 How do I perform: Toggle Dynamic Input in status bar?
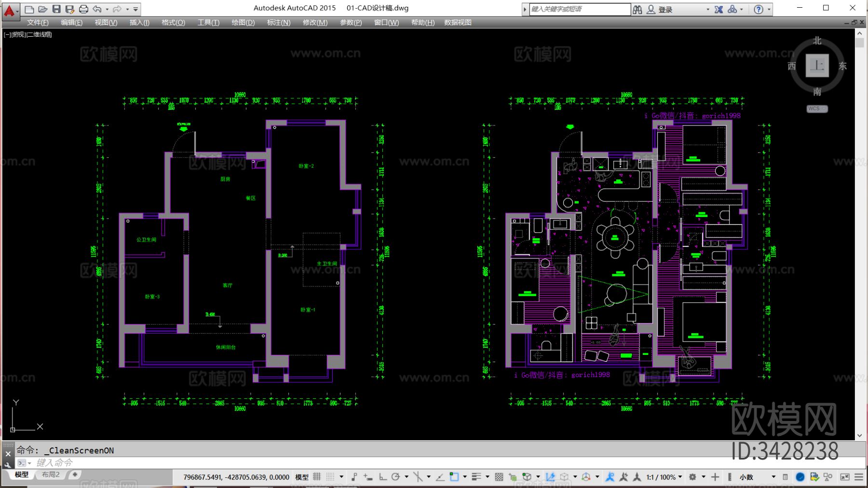[x=368, y=477]
